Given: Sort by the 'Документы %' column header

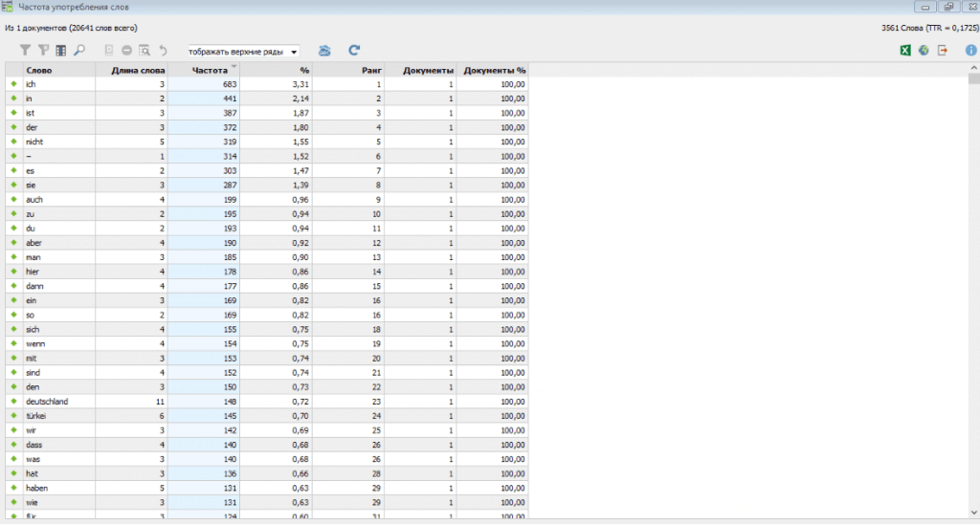Looking at the screenshot, I should pyautogui.click(x=493, y=70).
